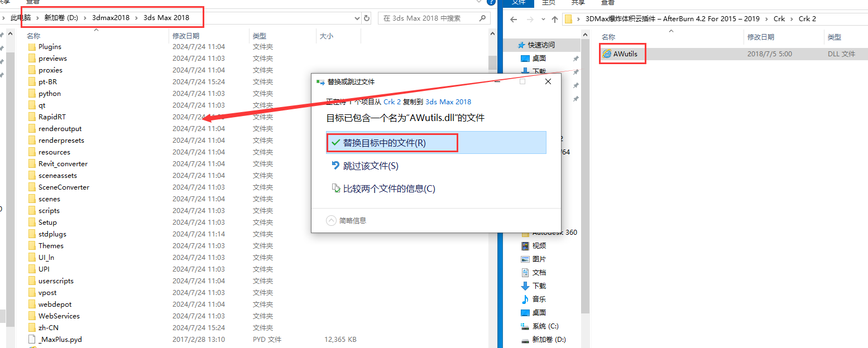
Task: Go up one folder level in Crk 2 window
Action: point(554,19)
